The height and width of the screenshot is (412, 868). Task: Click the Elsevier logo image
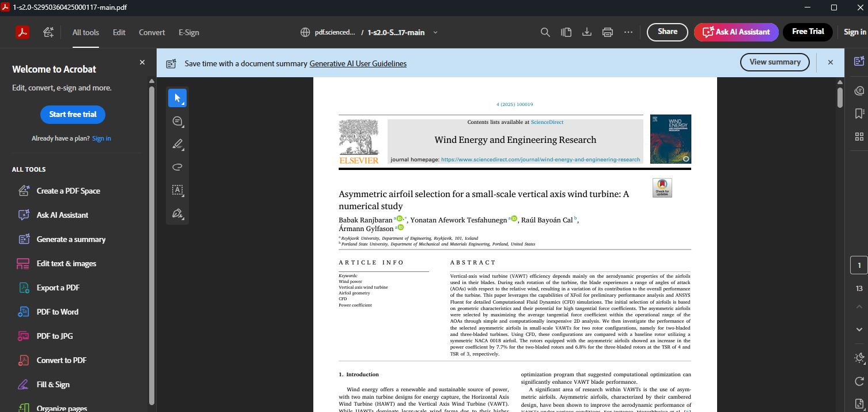pos(359,142)
